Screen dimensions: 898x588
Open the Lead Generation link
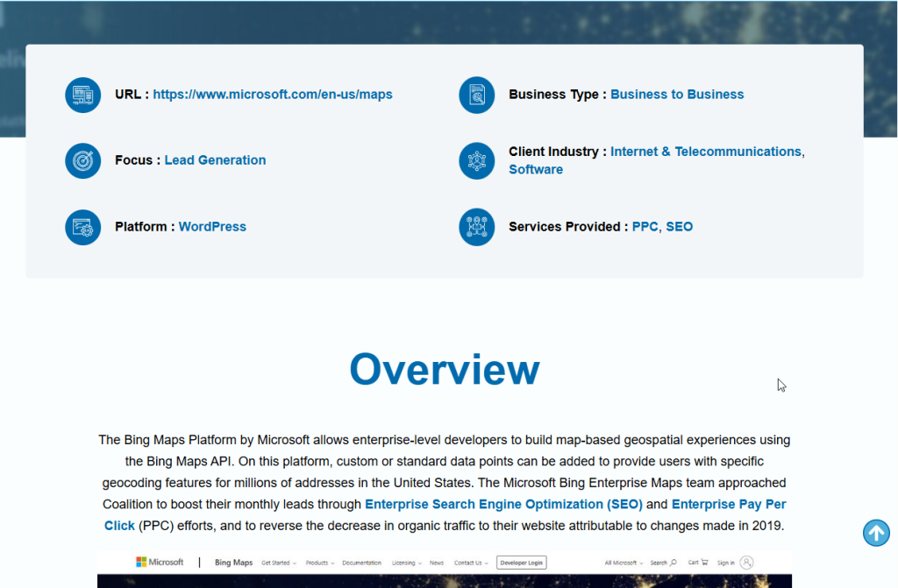tap(216, 160)
